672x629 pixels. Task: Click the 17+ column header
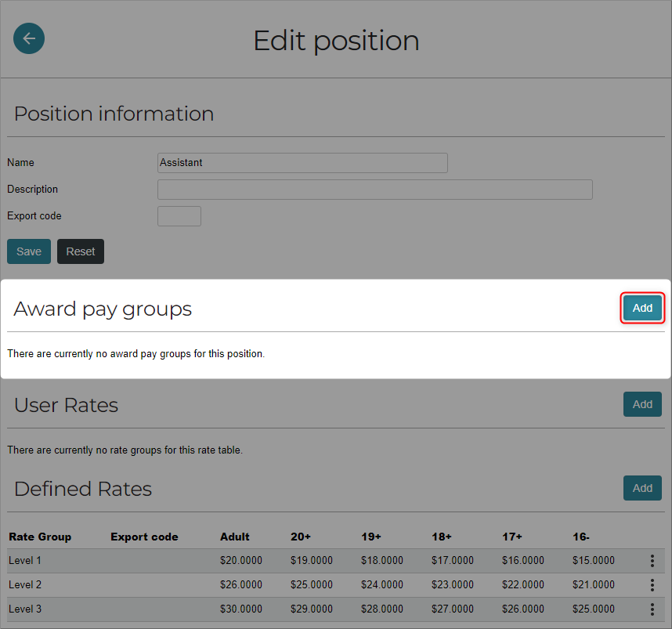tap(512, 537)
